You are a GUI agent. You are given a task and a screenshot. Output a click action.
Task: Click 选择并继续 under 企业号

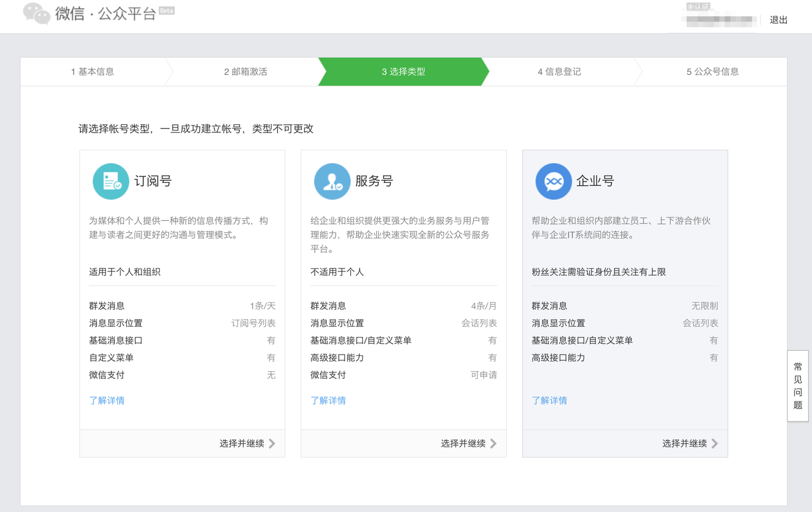[684, 443]
